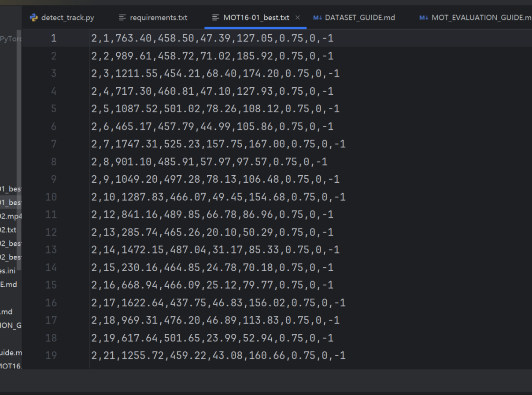Viewport: 532px width, 395px height.
Task: Open the MOT_EVALUATION_GUIDE tab
Action: pos(481,18)
